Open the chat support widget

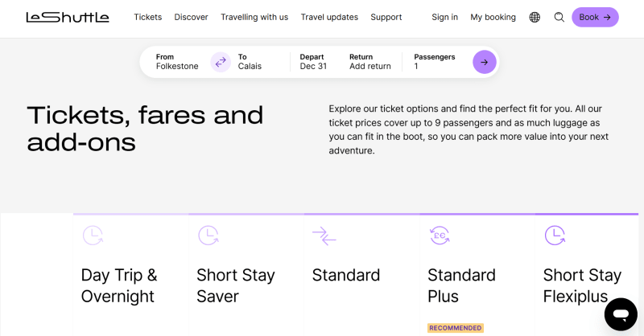pyautogui.click(x=621, y=313)
